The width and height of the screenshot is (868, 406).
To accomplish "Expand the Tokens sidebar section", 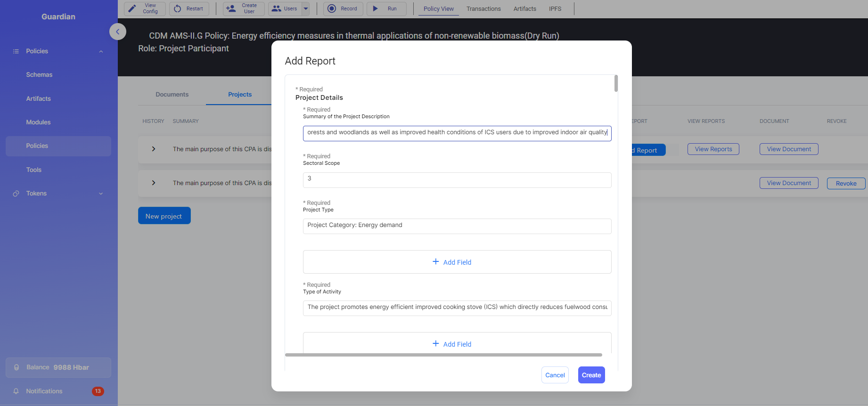I will pos(101,194).
